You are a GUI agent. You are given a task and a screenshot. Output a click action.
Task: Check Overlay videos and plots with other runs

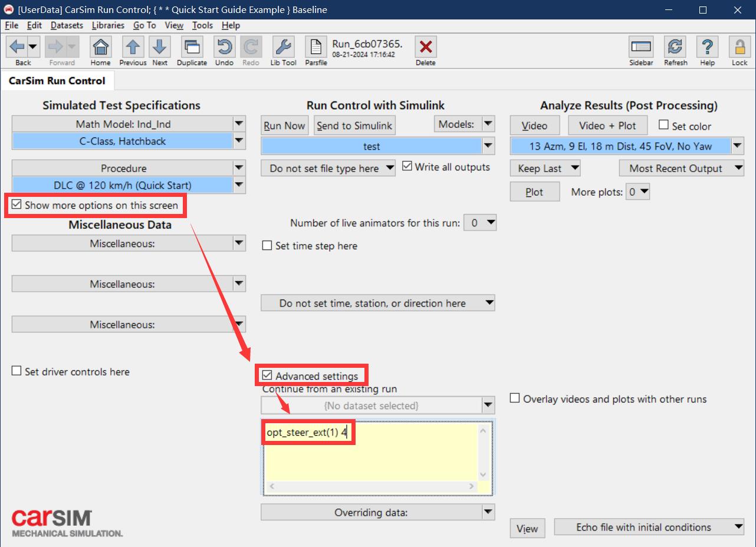tap(515, 398)
